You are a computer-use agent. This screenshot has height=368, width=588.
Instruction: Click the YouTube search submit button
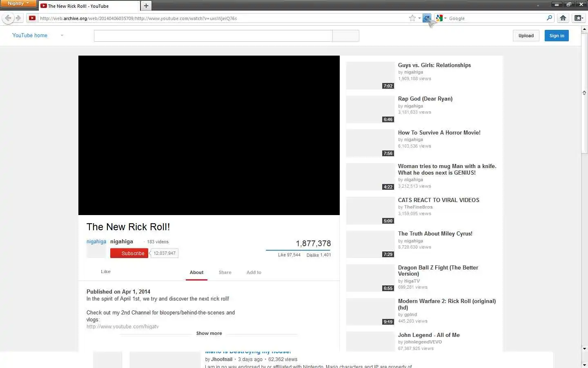point(346,36)
